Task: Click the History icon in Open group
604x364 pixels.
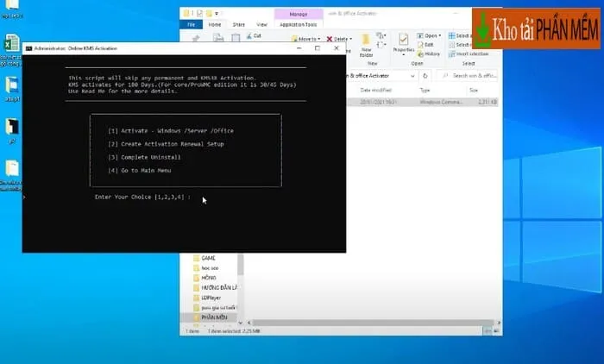Action: pos(421,54)
